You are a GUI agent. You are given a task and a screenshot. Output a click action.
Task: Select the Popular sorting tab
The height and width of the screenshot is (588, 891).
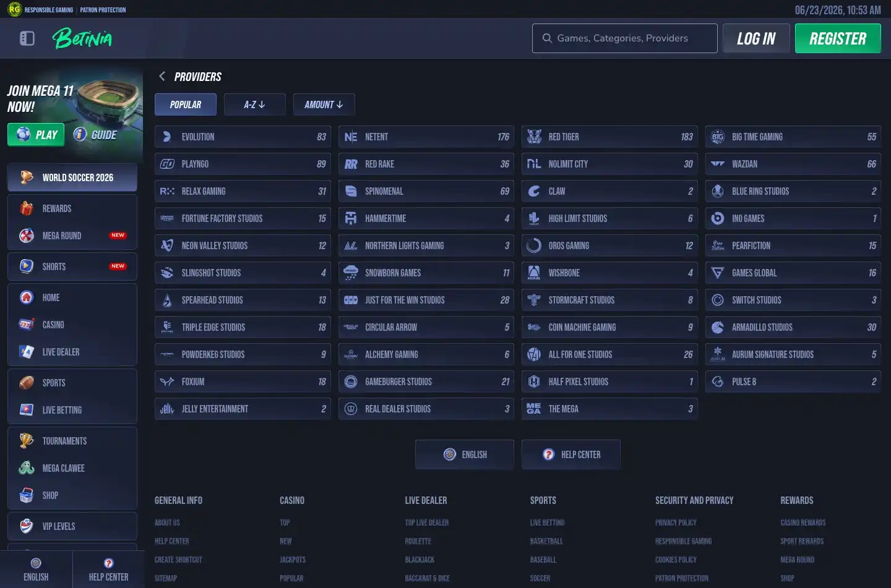(186, 104)
